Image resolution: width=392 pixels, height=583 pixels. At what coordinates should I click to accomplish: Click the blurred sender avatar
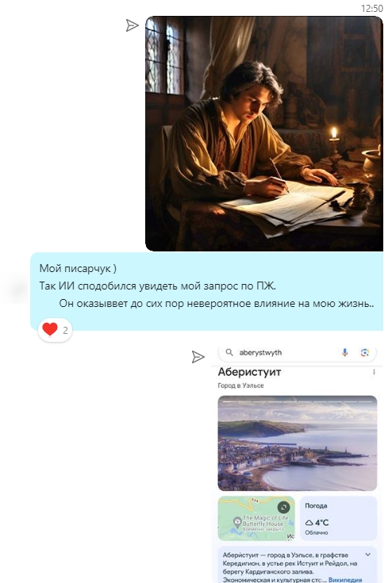[15, 290]
